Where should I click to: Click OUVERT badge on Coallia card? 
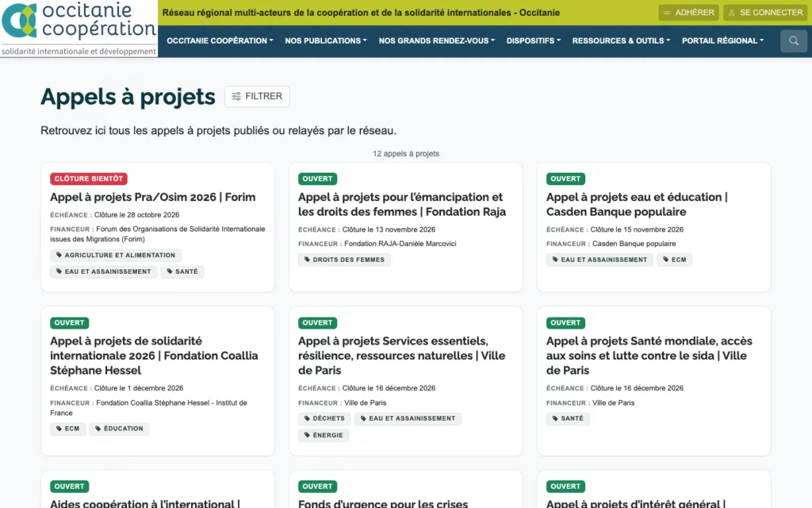pyautogui.click(x=70, y=323)
